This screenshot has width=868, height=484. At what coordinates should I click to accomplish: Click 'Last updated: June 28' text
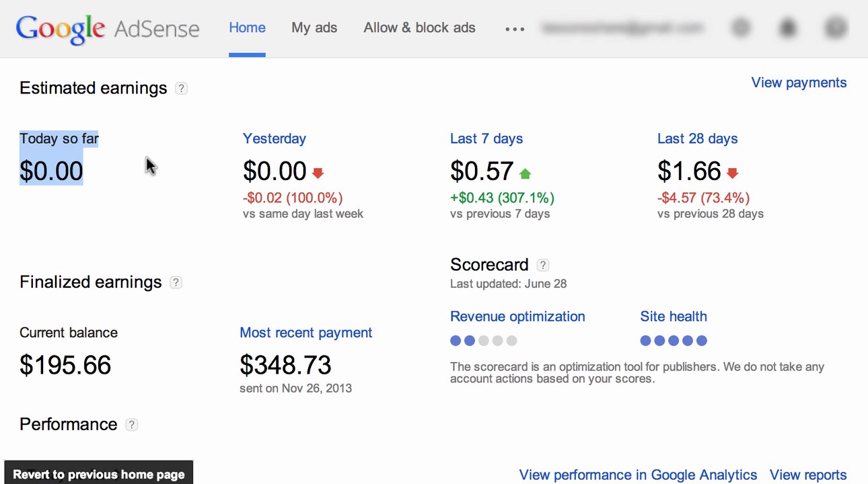508,284
